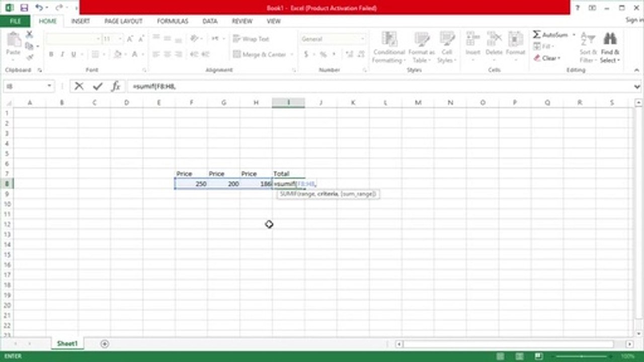Undo the last action
The width and height of the screenshot is (644, 362).
pos(39,8)
